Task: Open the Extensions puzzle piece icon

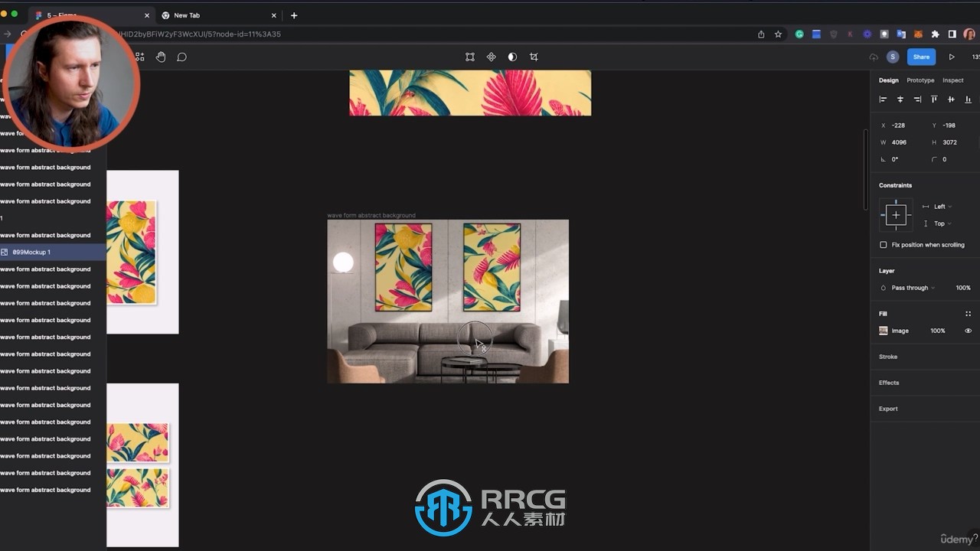Action: (x=935, y=34)
